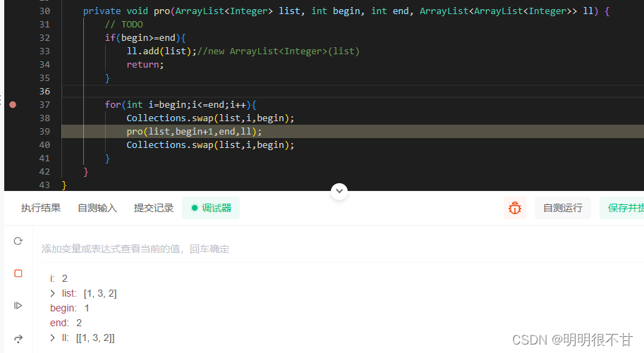The image size is (644, 353).
Task: Click the private void pro method signature
Action: (346, 11)
